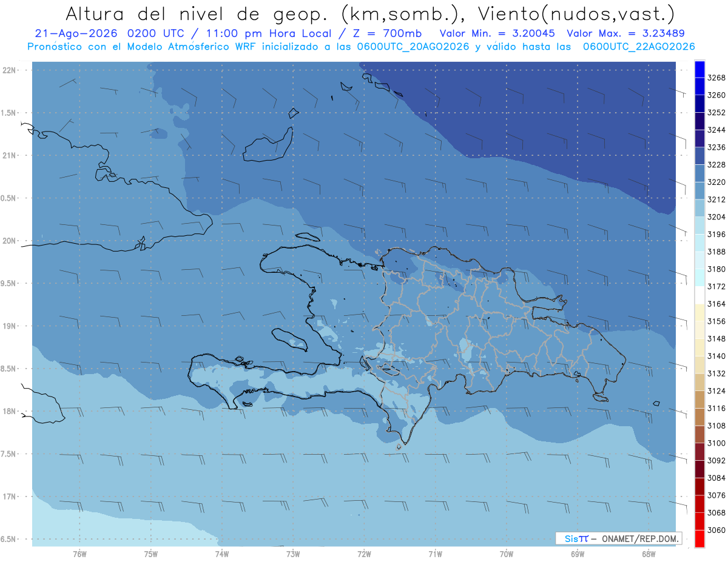Click the 3236 color bar label
This screenshot has width=728, height=562.
716,147
